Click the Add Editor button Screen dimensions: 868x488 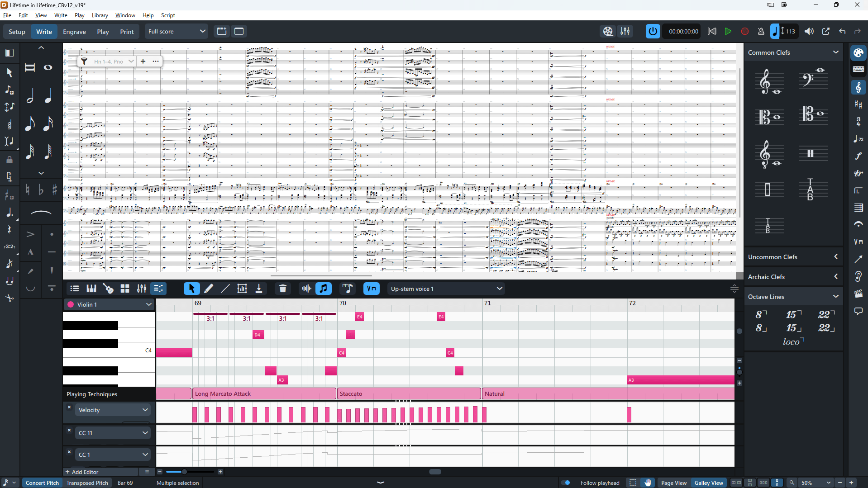tap(82, 472)
